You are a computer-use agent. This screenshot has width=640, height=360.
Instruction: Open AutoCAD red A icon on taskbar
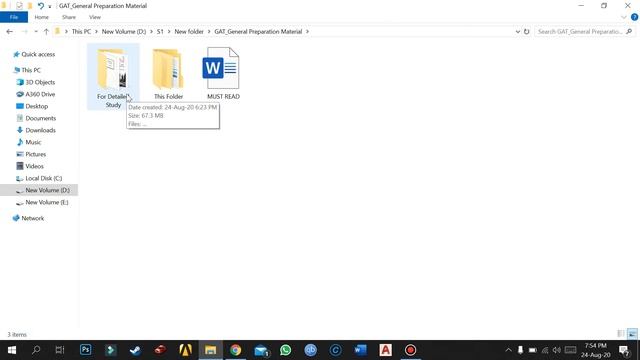click(385, 350)
